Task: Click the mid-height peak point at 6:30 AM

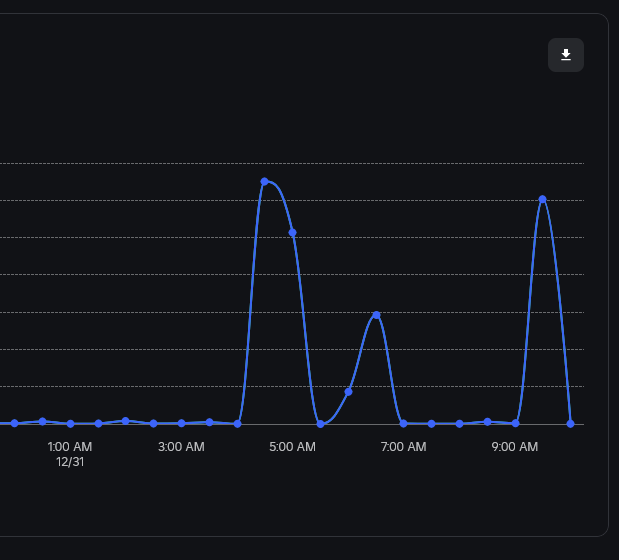Action: (x=376, y=315)
